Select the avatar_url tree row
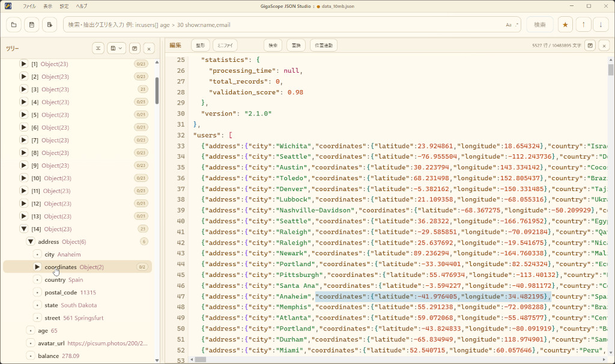615x364 pixels. tap(77, 343)
